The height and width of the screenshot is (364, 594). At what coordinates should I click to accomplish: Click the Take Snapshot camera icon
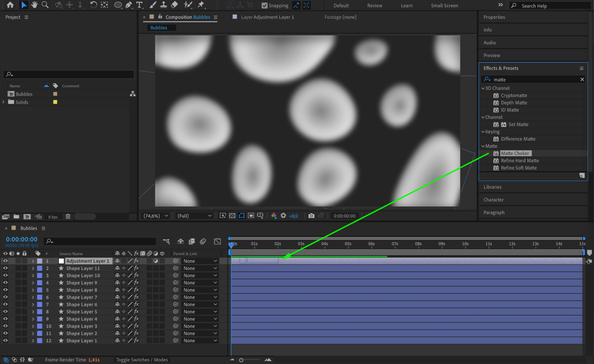(x=311, y=216)
